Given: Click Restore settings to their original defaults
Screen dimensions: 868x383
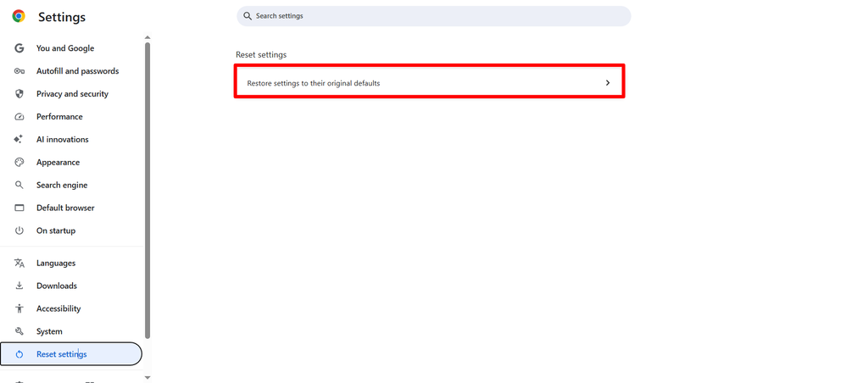Looking at the screenshot, I should pyautogui.click(x=430, y=81).
